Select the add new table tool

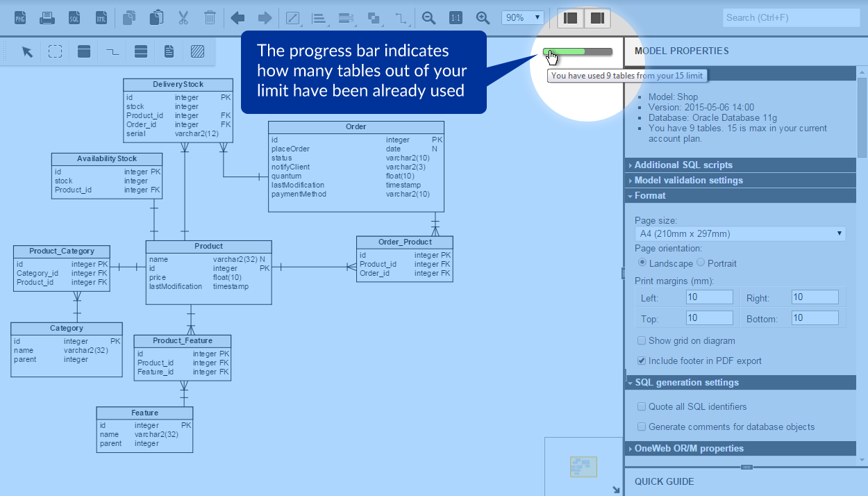tap(84, 51)
